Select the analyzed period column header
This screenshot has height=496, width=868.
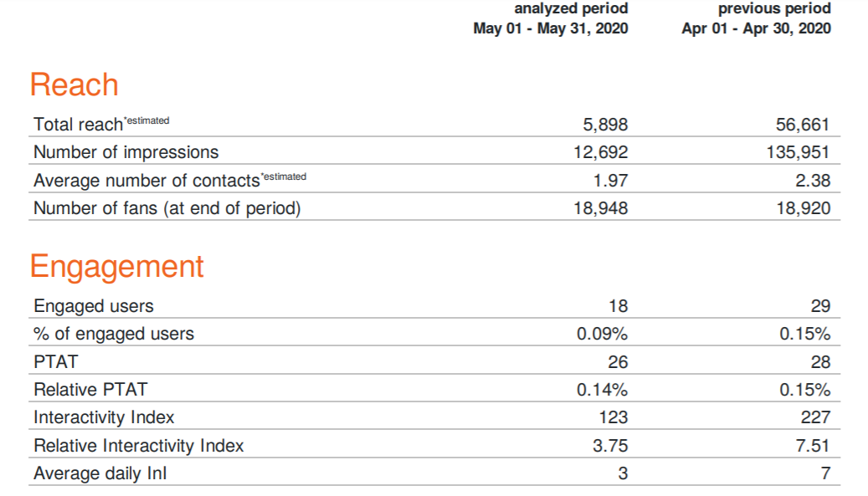point(571,9)
